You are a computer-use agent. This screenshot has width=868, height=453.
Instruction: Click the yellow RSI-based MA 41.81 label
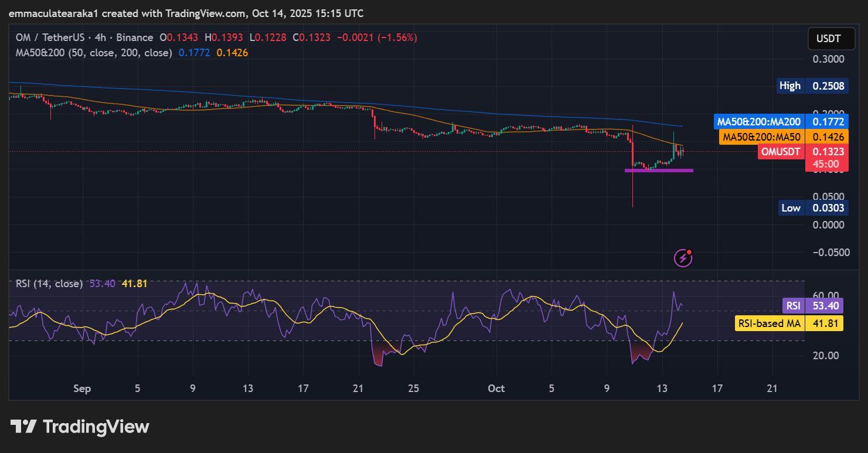[x=788, y=323]
